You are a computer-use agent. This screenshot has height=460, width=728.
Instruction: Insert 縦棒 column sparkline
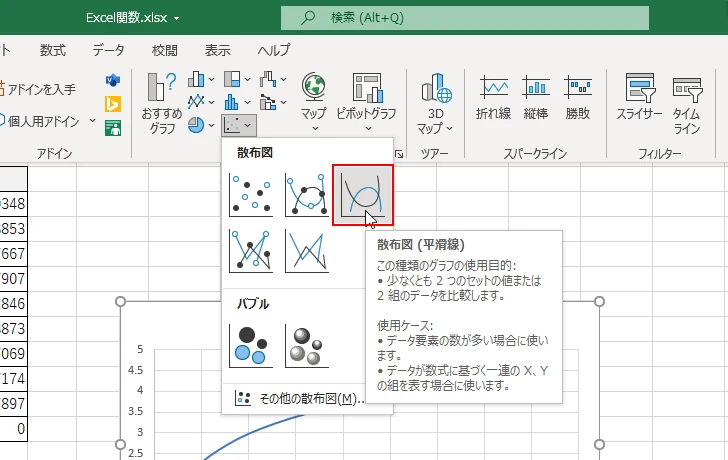point(536,98)
